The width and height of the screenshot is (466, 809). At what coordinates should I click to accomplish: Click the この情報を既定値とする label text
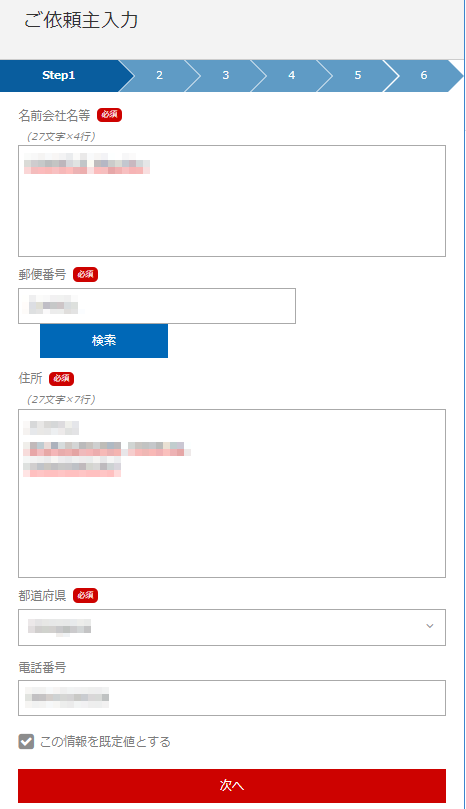(x=105, y=742)
